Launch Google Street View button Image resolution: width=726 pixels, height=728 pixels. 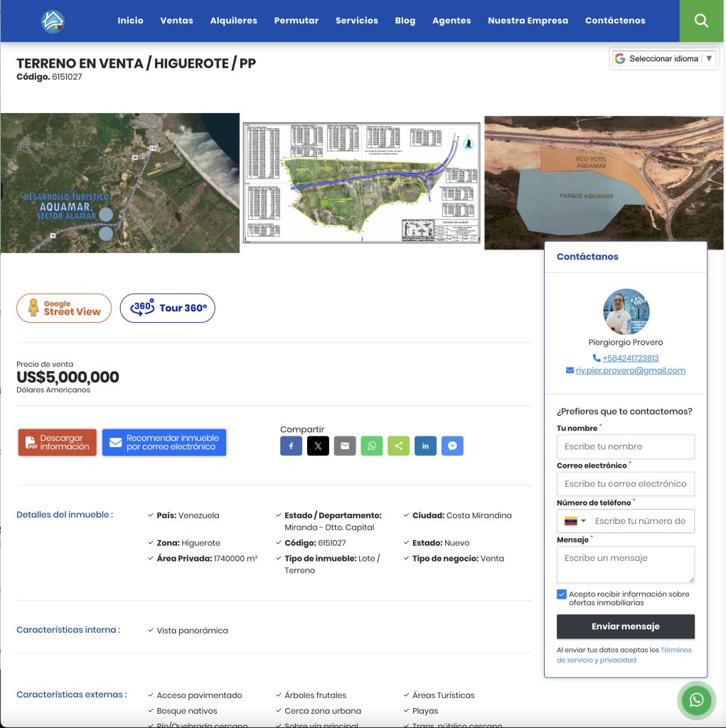tap(64, 308)
